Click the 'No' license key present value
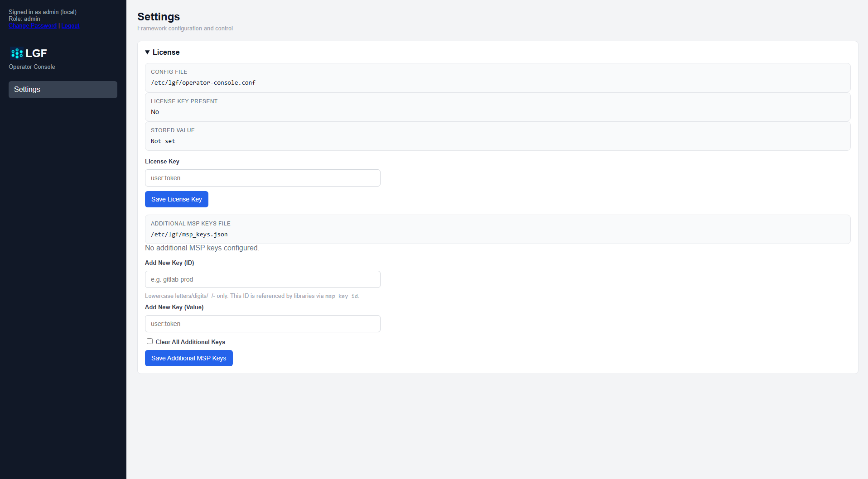This screenshot has width=868, height=479. (x=155, y=112)
